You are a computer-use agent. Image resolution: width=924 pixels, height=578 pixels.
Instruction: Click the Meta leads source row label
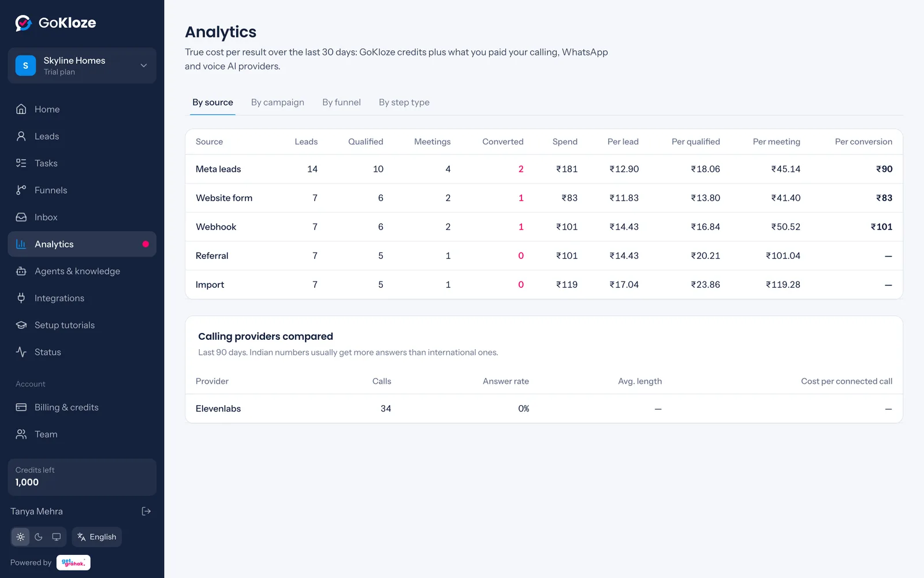pyautogui.click(x=218, y=169)
